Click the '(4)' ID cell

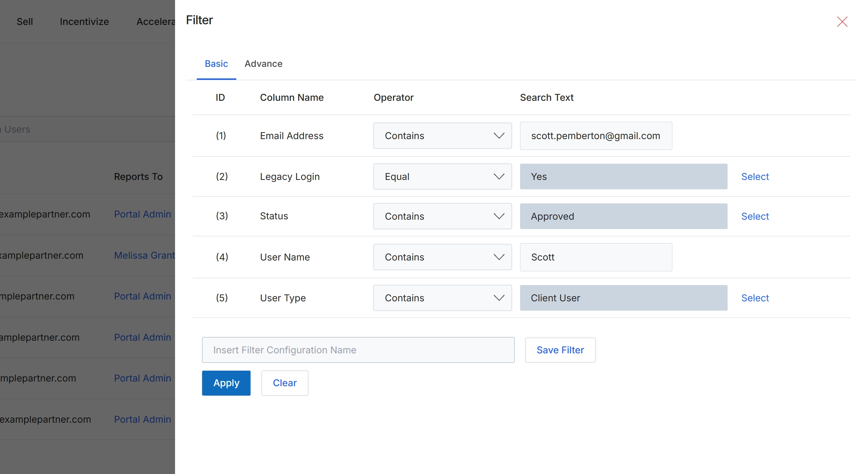(x=222, y=257)
